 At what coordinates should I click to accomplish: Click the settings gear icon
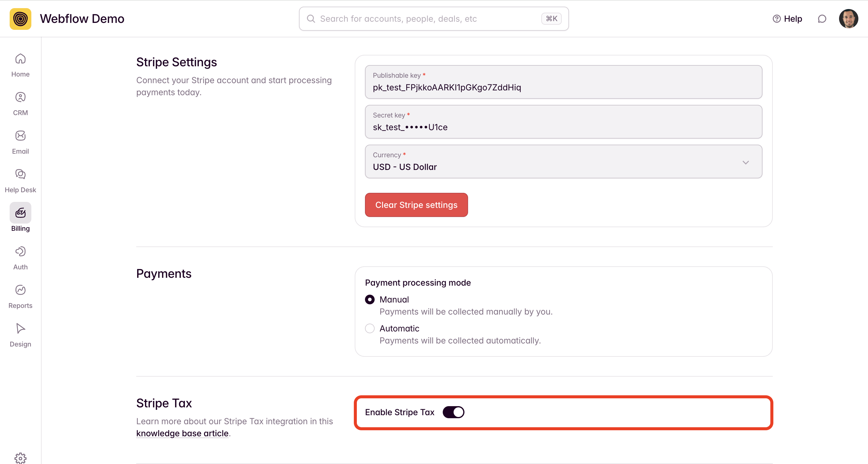pyautogui.click(x=20, y=458)
